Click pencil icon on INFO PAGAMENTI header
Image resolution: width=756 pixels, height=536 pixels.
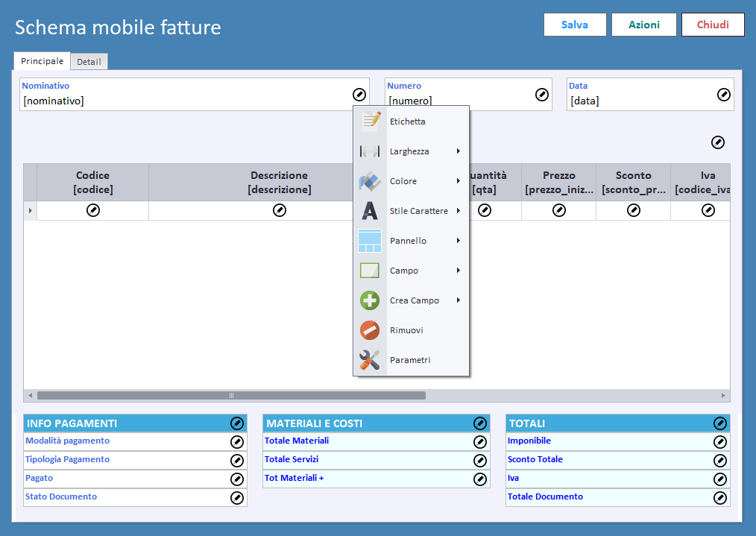click(237, 423)
